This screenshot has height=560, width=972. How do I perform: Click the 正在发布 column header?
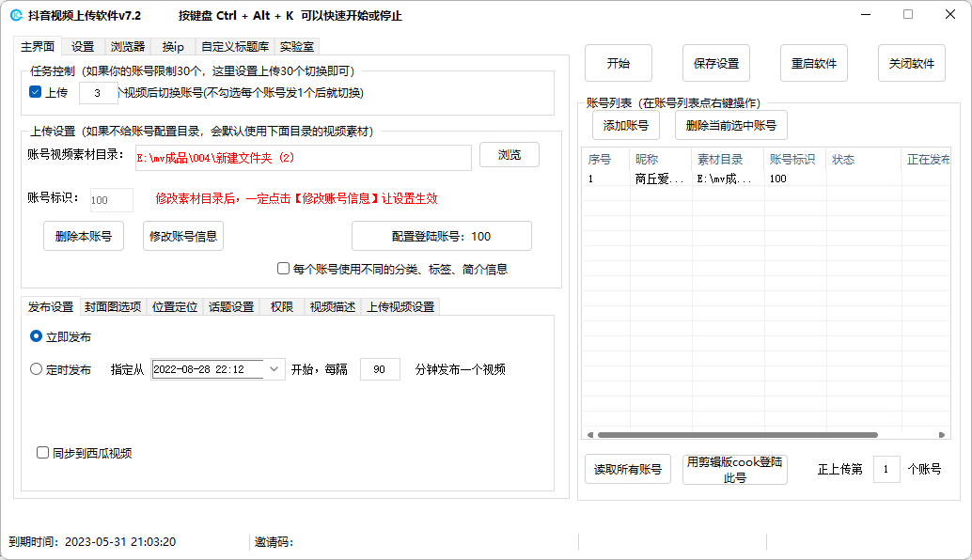(928, 159)
